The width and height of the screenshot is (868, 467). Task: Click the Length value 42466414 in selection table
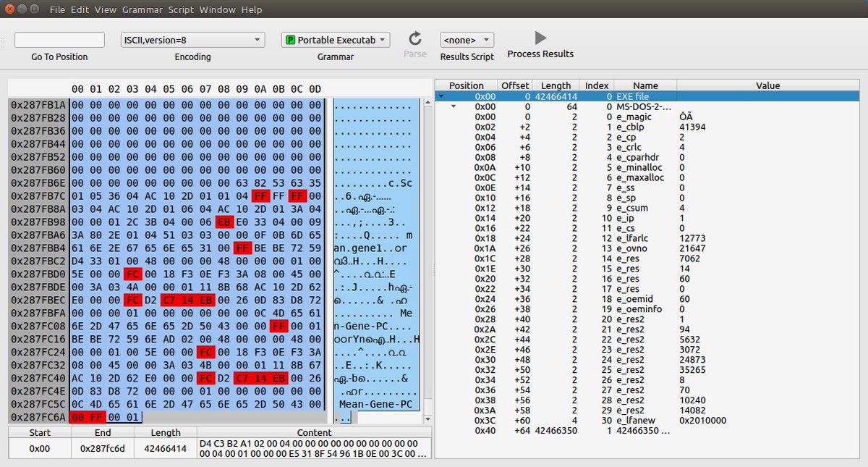pos(166,448)
